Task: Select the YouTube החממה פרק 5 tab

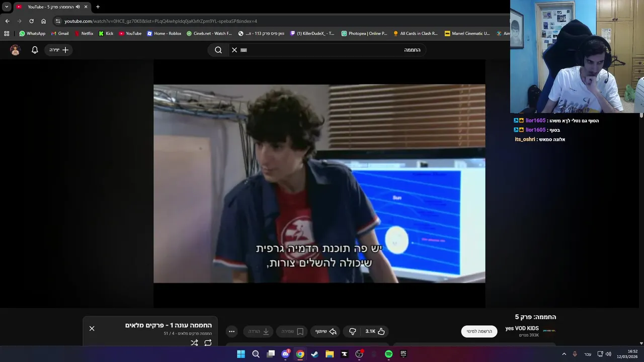Action: [x=51, y=7]
